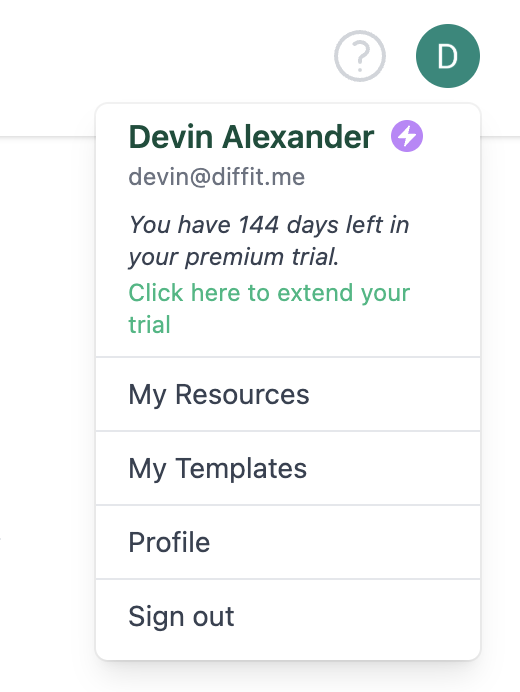The width and height of the screenshot is (520, 692).
Task: Log out using the Sign out item
Action: point(288,617)
